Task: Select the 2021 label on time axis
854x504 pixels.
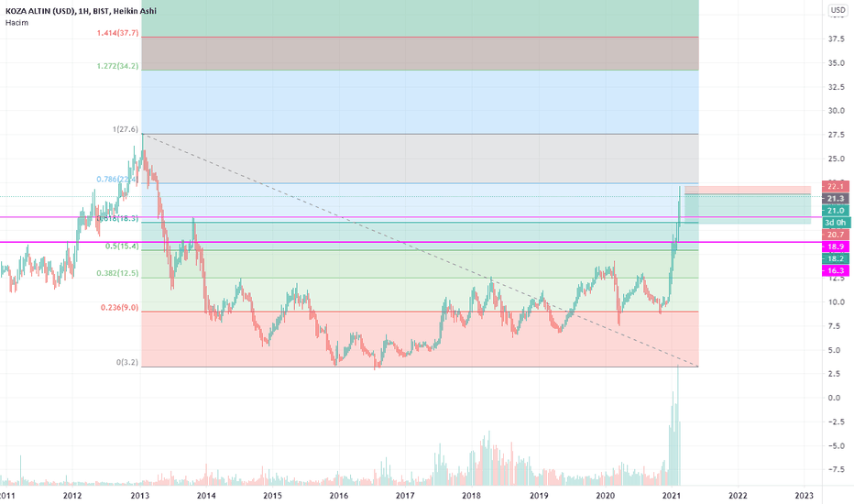Action: pyautogui.click(x=672, y=495)
